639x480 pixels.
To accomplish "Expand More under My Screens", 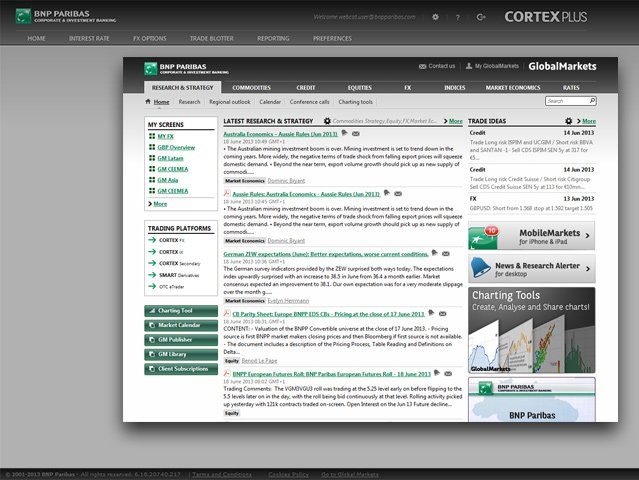I will coord(158,204).
